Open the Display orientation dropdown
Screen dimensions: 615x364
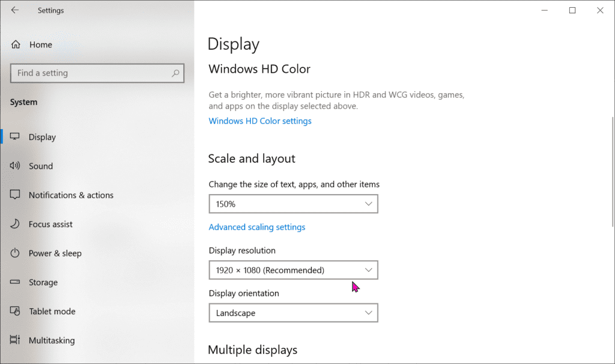click(293, 312)
